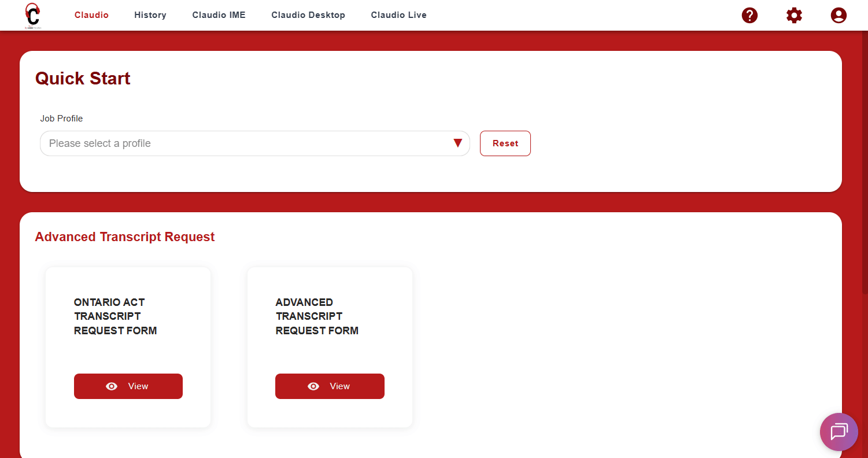
Task: Click the 'Please select a profile' field
Action: click(243, 143)
